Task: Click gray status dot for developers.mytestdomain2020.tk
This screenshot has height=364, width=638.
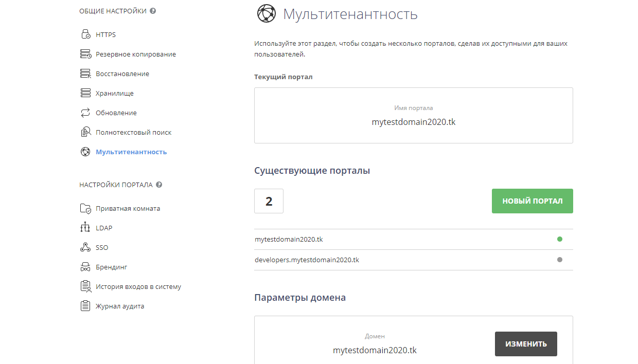Action: [x=560, y=260]
